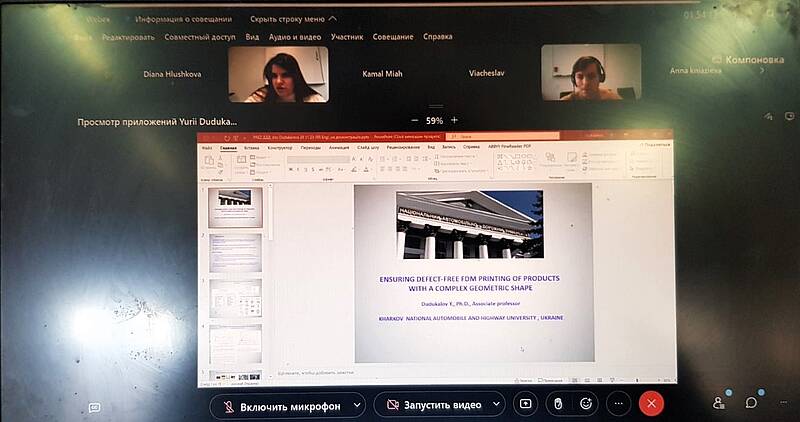This screenshot has height=422, width=800.
Task: Open the Participants panel icon
Action: (x=719, y=403)
